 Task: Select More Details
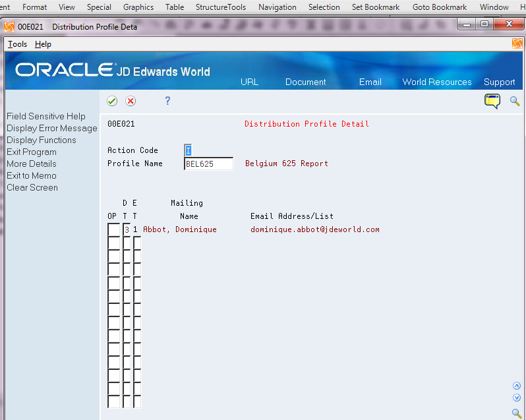pos(32,164)
